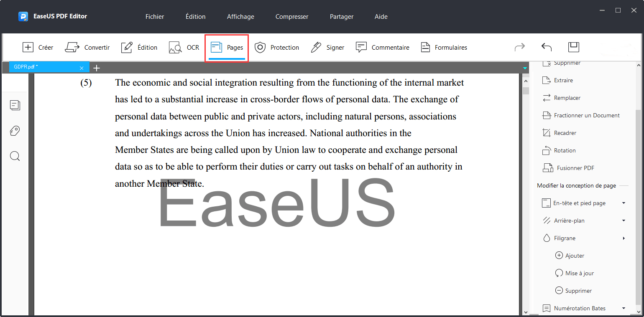Open the Créer tool
The height and width of the screenshot is (317, 644).
point(38,48)
